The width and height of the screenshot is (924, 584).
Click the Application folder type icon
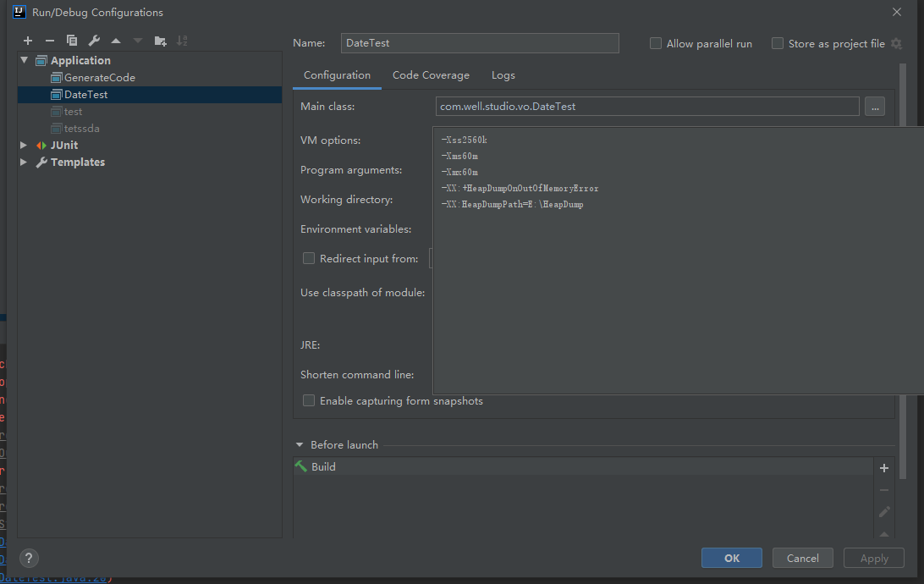point(41,61)
